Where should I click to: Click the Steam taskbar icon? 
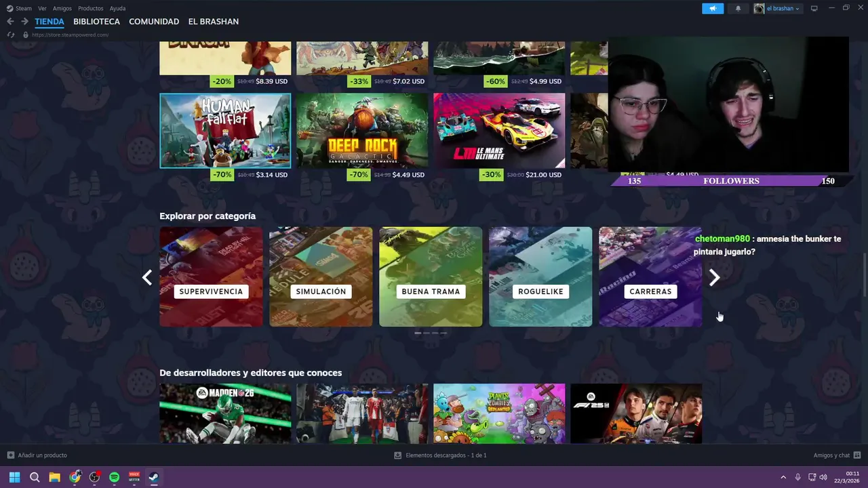(x=154, y=477)
